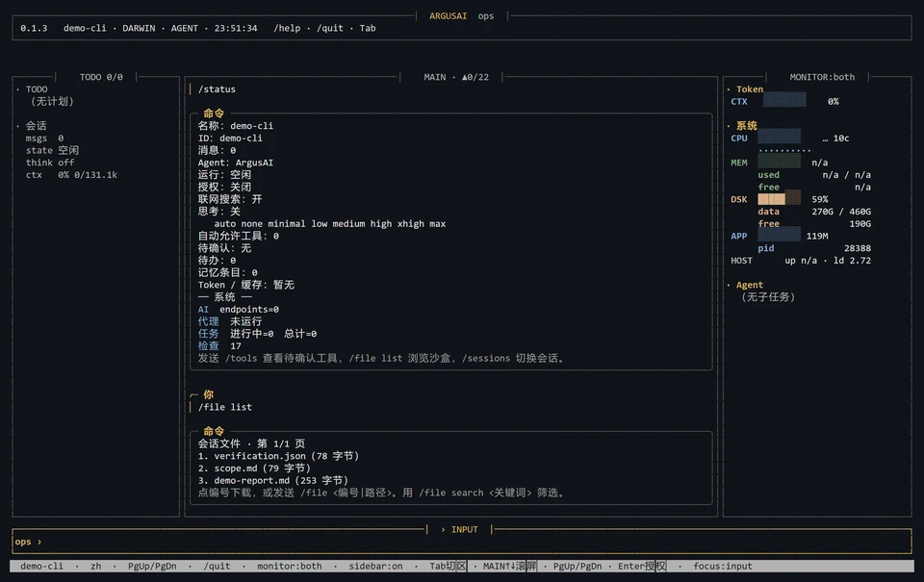Click the 'Agent' monitor heading
This screenshot has height=582, width=924.
click(750, 285)
